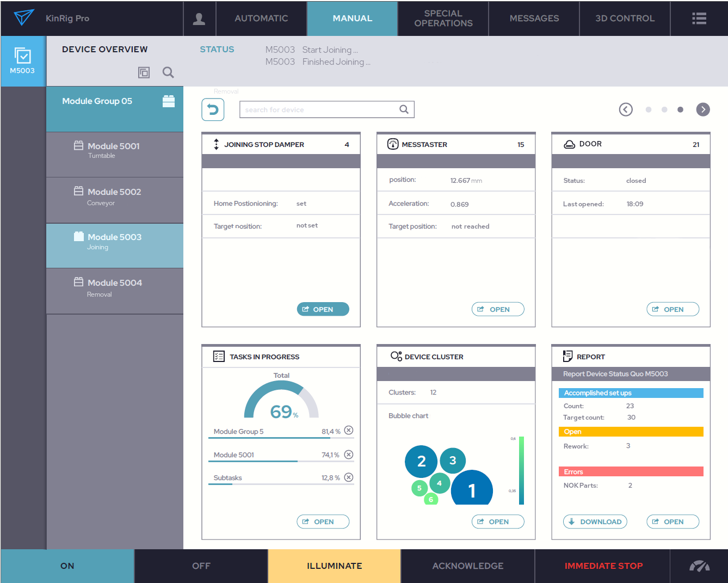This screenshot has height=583, width=728.
Task: Go to next page with right chevron
Action: [703, 109]
